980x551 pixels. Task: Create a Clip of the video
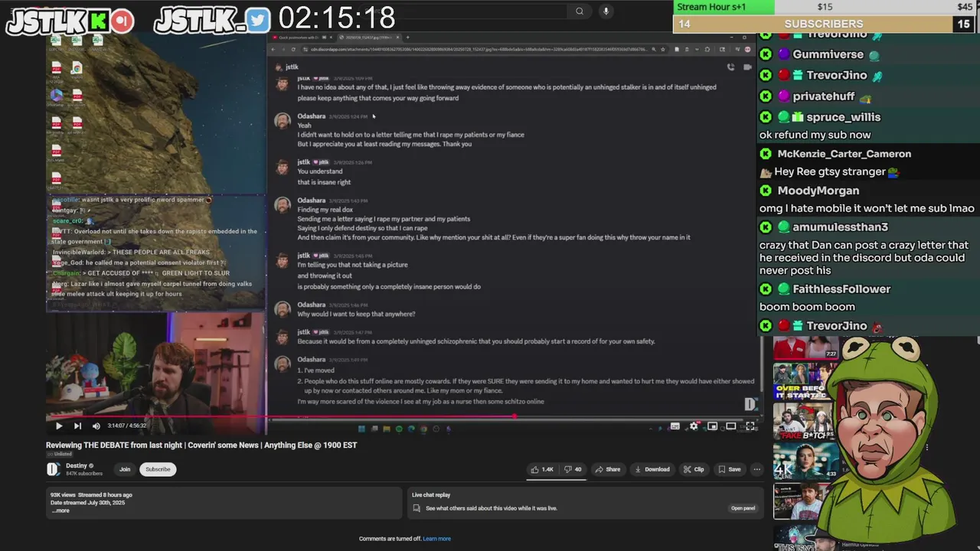tap(694, 469)
